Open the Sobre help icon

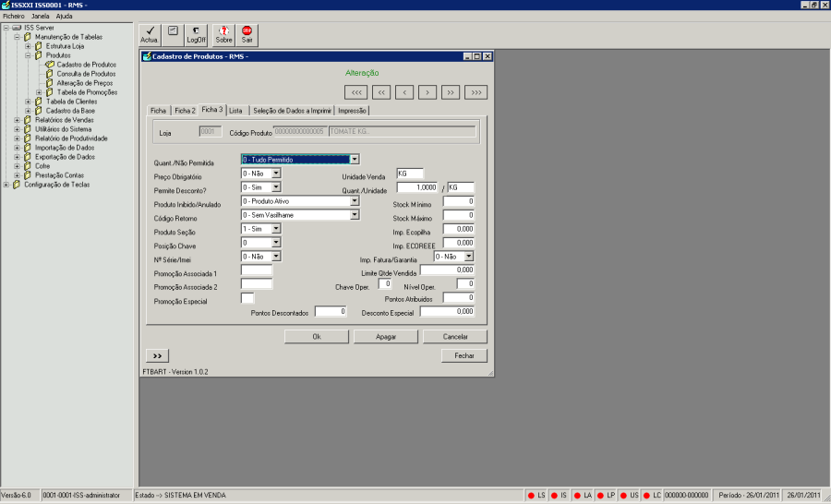pos(223,34)
